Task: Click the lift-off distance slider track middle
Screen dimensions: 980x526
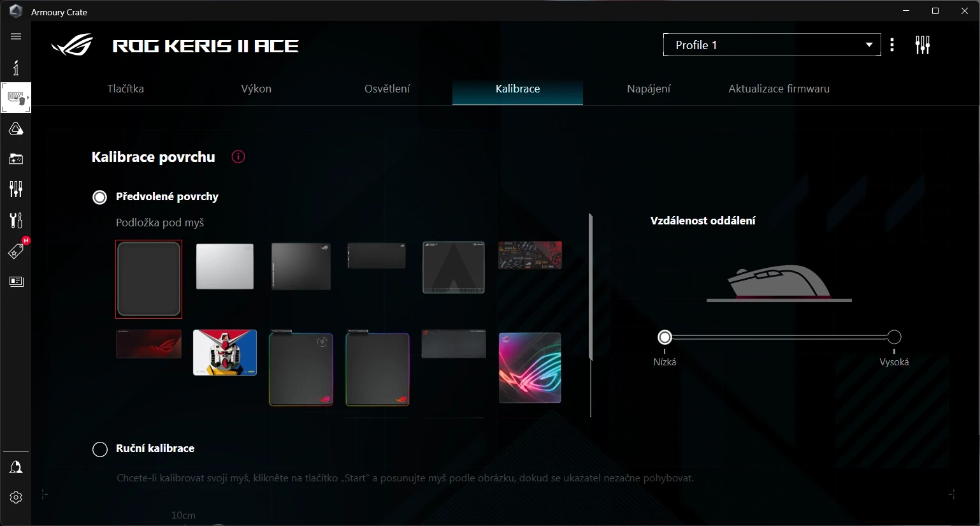Action: 779,337
